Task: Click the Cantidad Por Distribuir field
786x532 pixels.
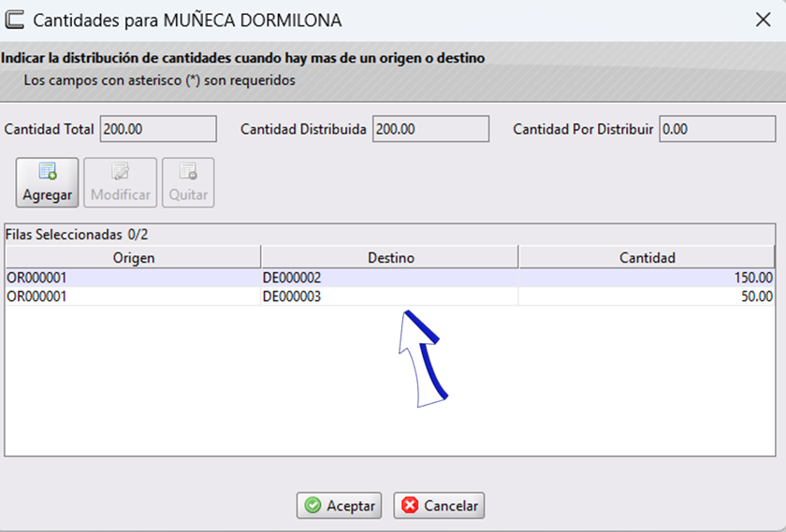Action: point(718,129)
